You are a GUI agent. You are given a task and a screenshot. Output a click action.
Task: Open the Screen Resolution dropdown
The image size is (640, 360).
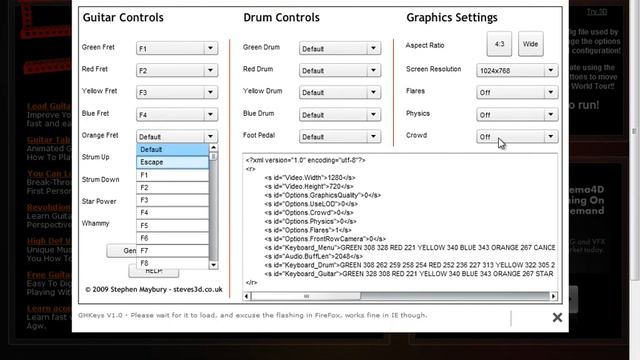[x=517, y=70]
